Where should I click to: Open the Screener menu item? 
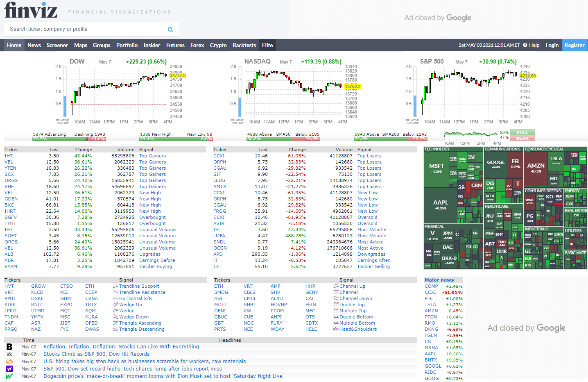click(57, 45)
